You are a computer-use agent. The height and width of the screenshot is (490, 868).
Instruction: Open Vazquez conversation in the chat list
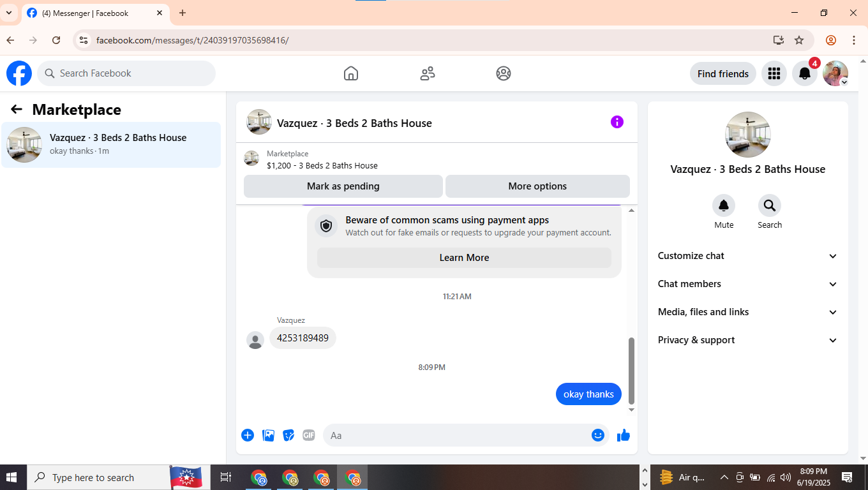pos(111,145)
